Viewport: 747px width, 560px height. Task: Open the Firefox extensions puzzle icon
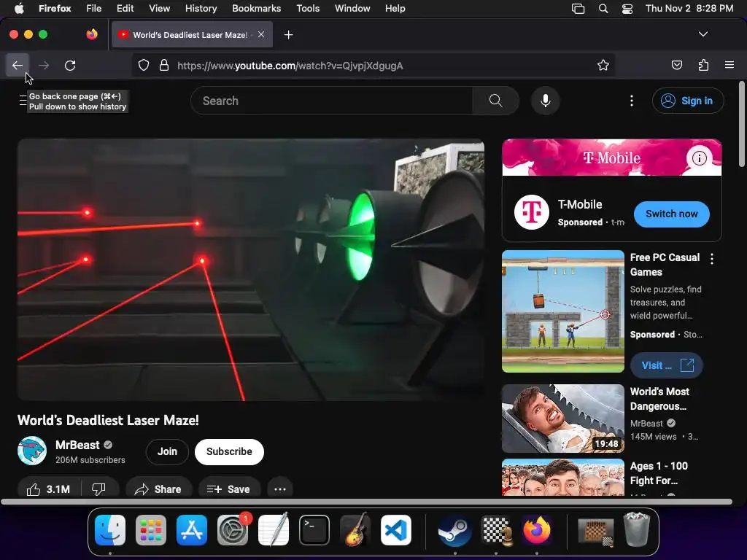coord(703,65)
